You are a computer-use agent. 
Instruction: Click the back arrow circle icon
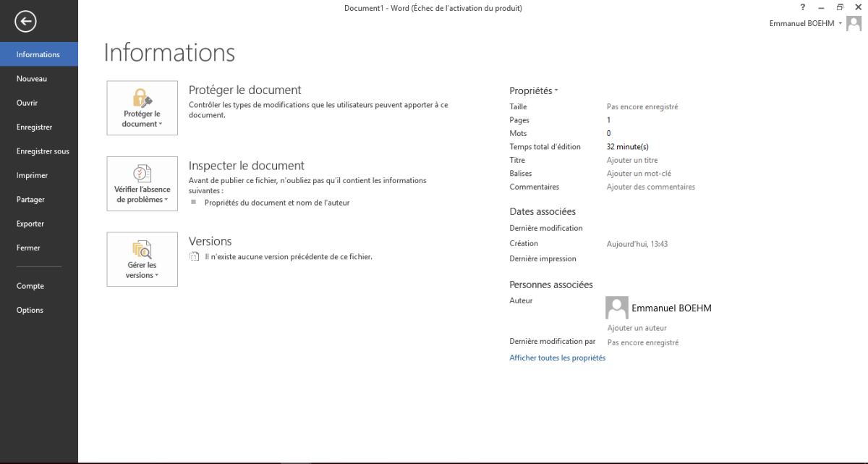click(x=26, y=22)
